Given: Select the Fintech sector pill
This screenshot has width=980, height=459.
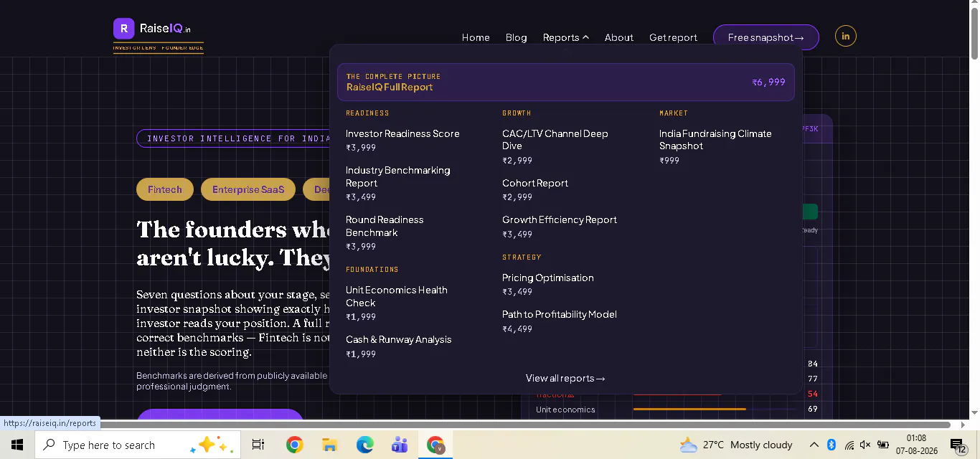Looking at the screenshot, I should pyautogui.click(x=165, y=189).
